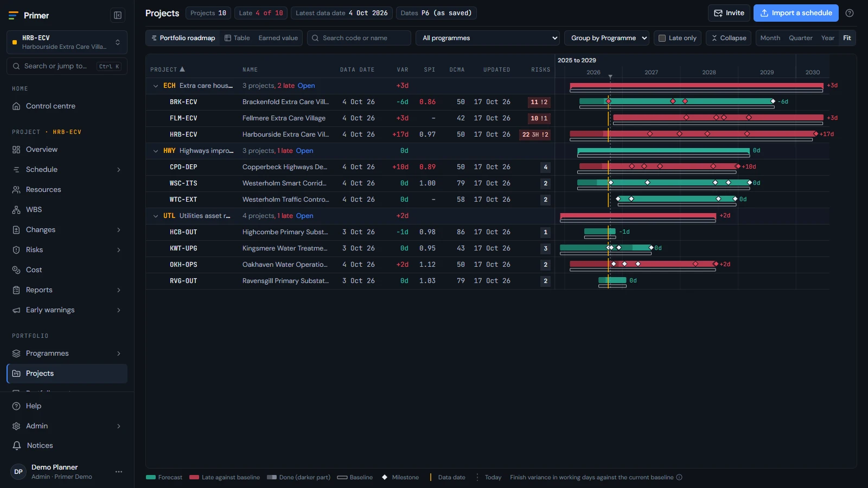Collapse the ECH Extra care housing group
Viewport: 868px width, 488px height.
(156, 86)
